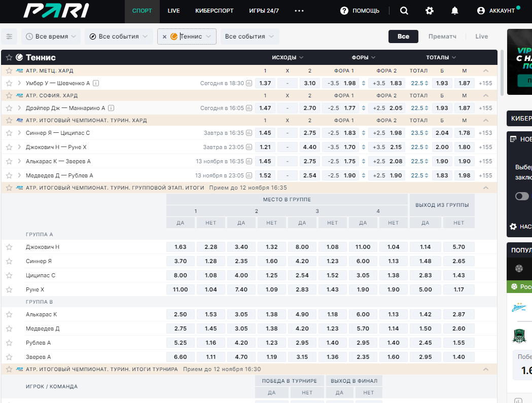Open the filter sliders icon

pos(9,36)
